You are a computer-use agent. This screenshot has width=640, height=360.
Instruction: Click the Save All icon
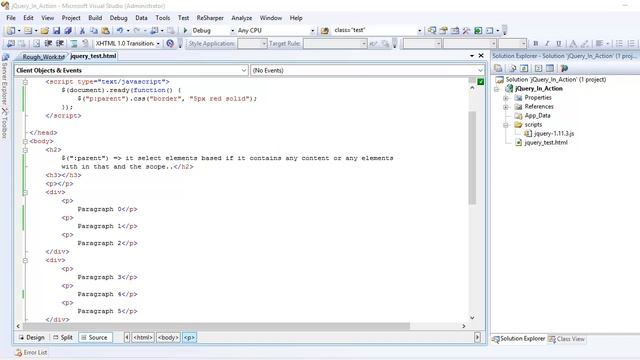(68, 31)
